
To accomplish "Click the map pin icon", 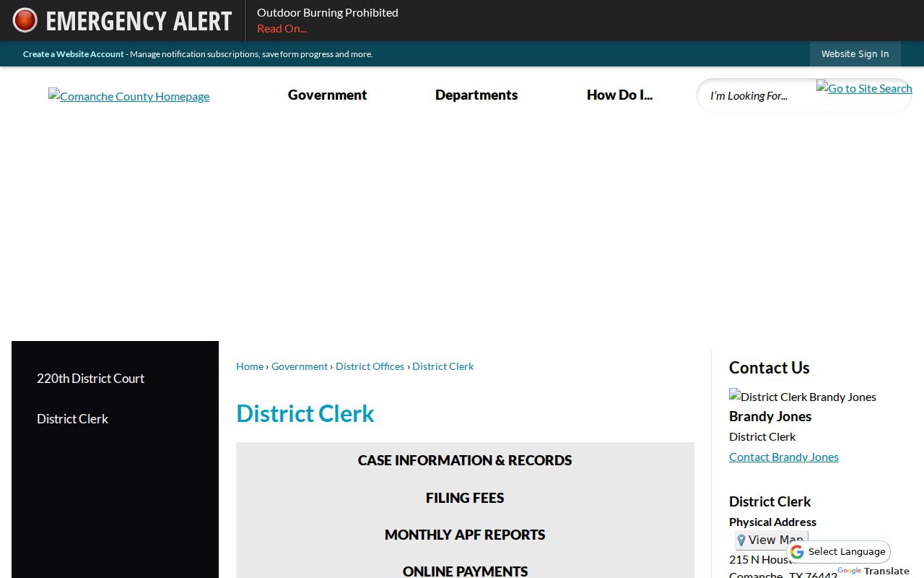I will [741, 540].
